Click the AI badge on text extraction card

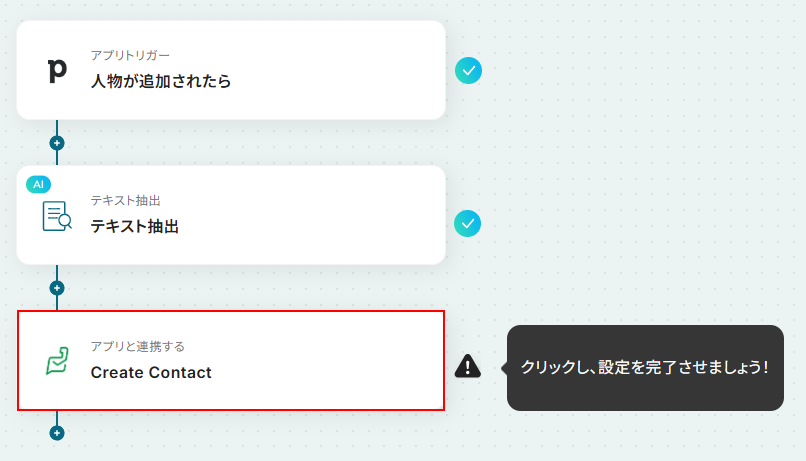(x=38, y=184)
